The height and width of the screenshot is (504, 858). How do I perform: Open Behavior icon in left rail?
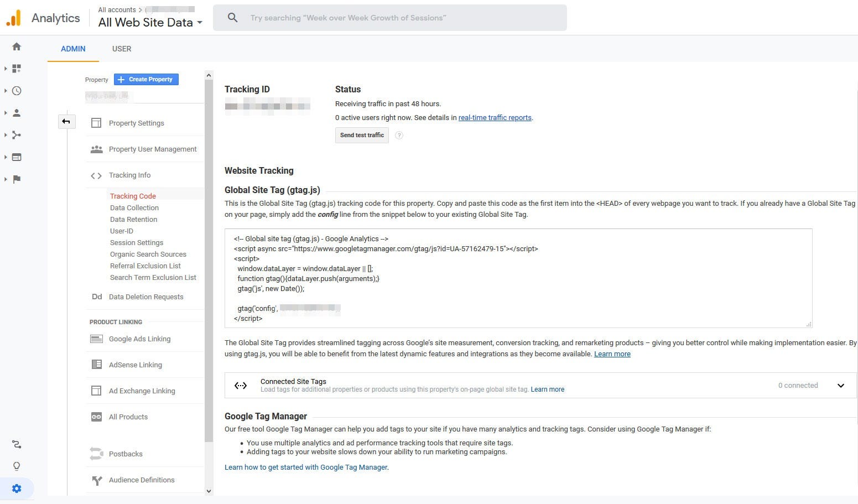tap(17, 157)
